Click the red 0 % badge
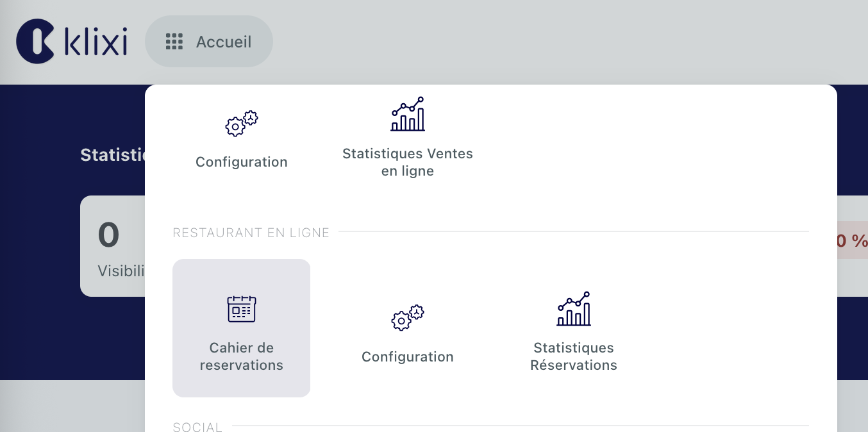 (851, 241)
